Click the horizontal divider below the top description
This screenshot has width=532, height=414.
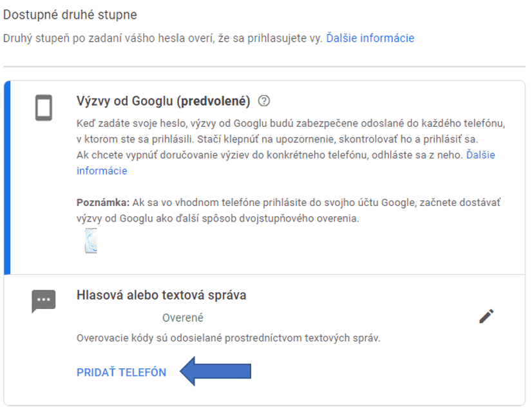click(x=264, y=66)
